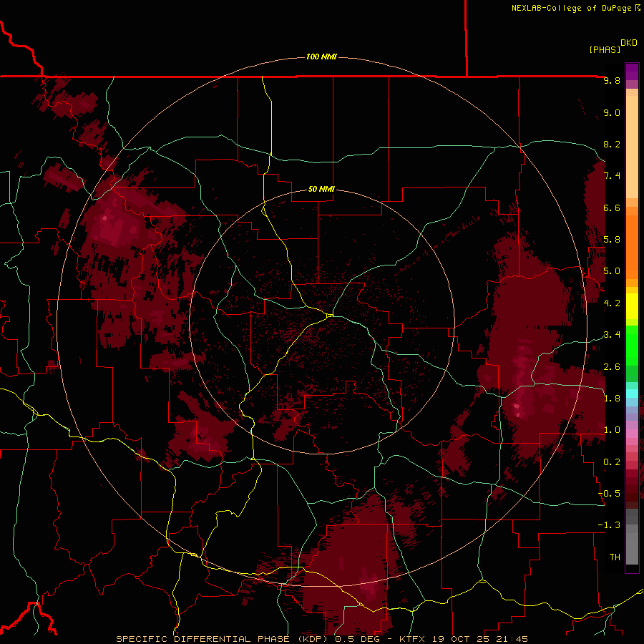Click the 4.2 scale value
This screenshot has height=644, width=644.
point(612,303)
